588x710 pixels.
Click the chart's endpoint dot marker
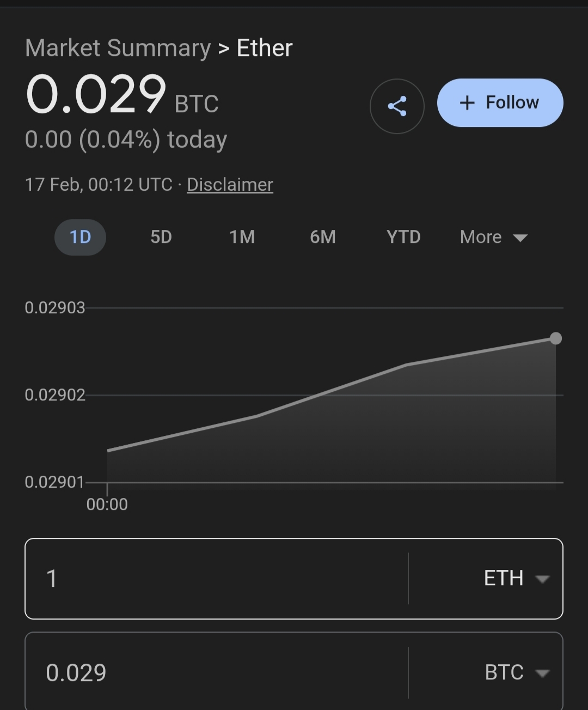click(555, 338)
